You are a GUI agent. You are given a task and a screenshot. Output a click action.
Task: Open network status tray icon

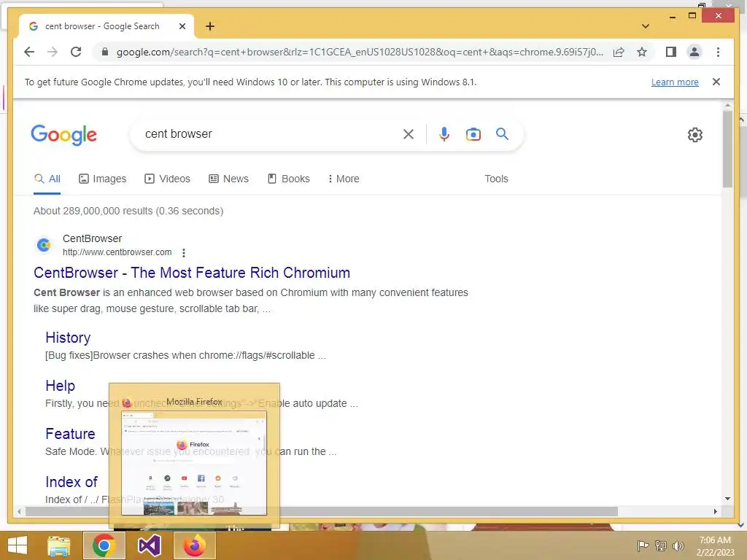[661, 545]
